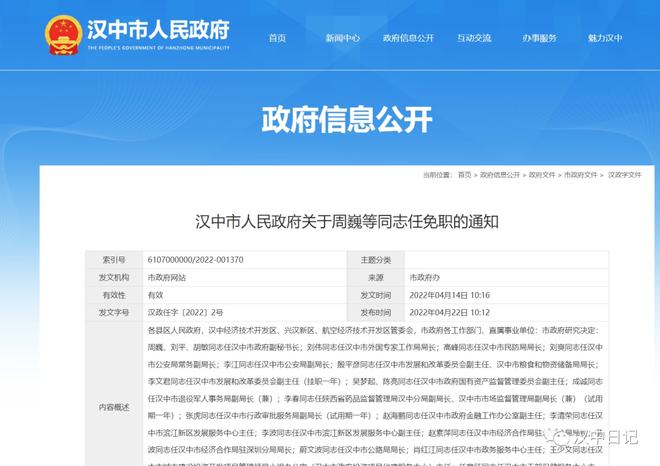660x466 pixels.
Task: Click the 政府信息公开 banner heading
Action: pos(329,120)
